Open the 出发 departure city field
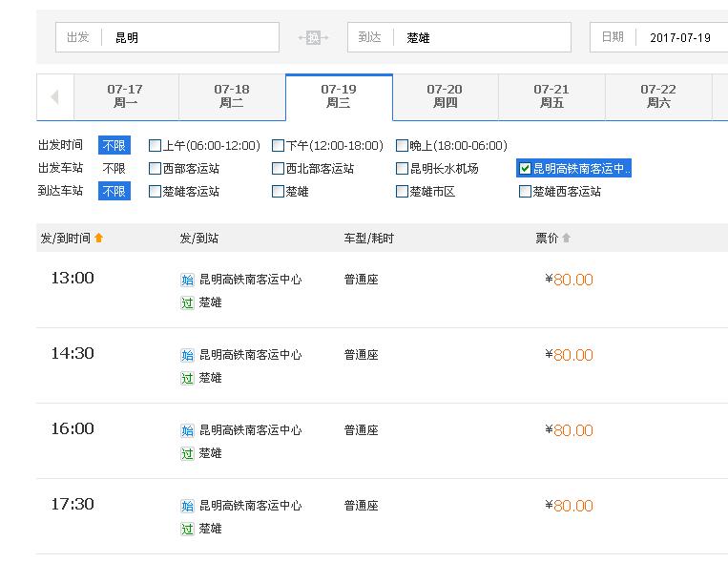 [x=167, y=37]
